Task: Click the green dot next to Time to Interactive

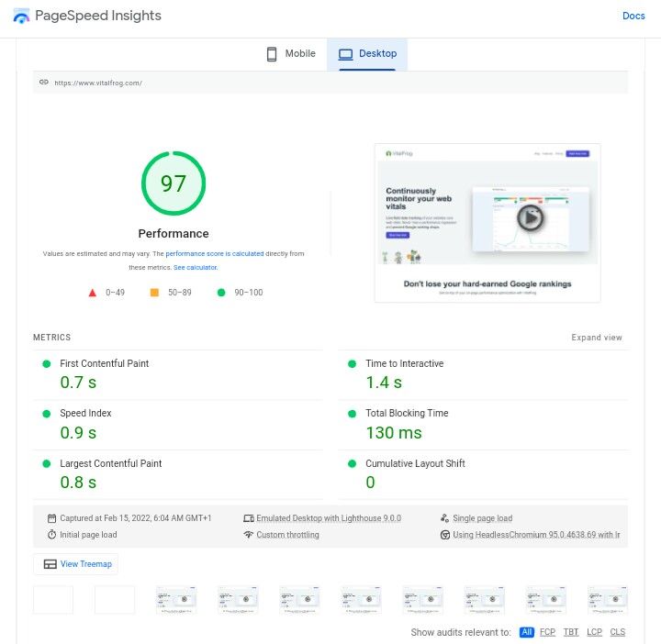Action: pyautogui.click(x=352, y=364)
